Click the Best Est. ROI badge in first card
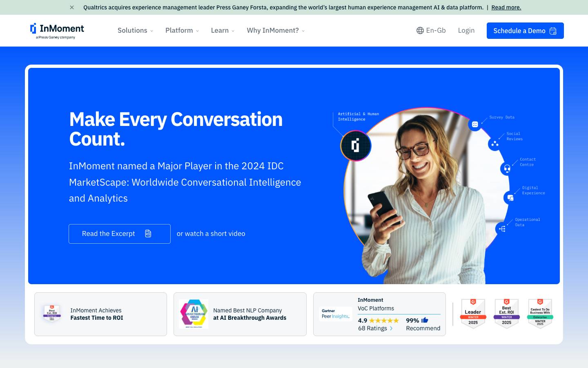The image size is (588, 368). click(52, 314)
